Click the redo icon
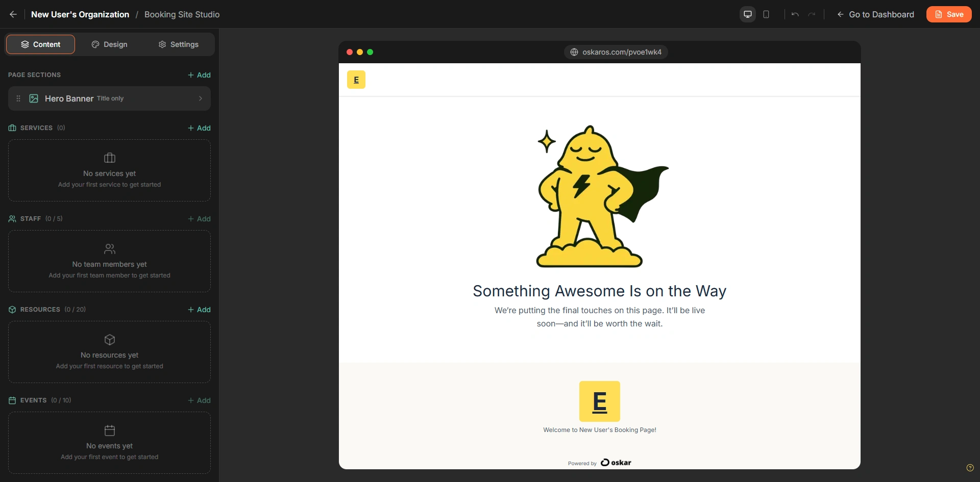 (812, 14)
